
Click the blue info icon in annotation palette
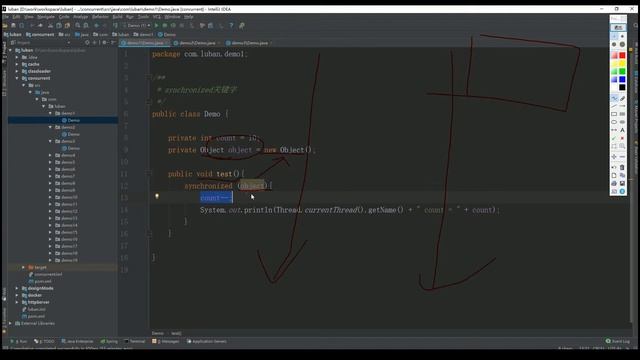(622, 191)
